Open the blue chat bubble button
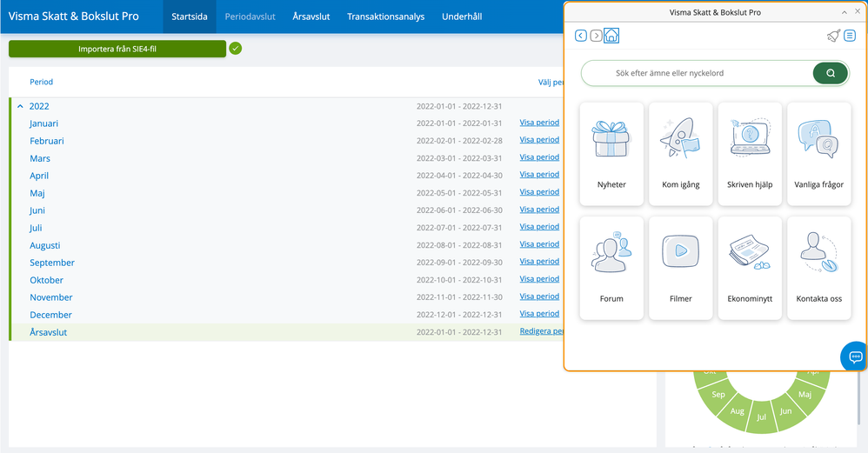This screenshot has width=868, height=453. (854, 356)
